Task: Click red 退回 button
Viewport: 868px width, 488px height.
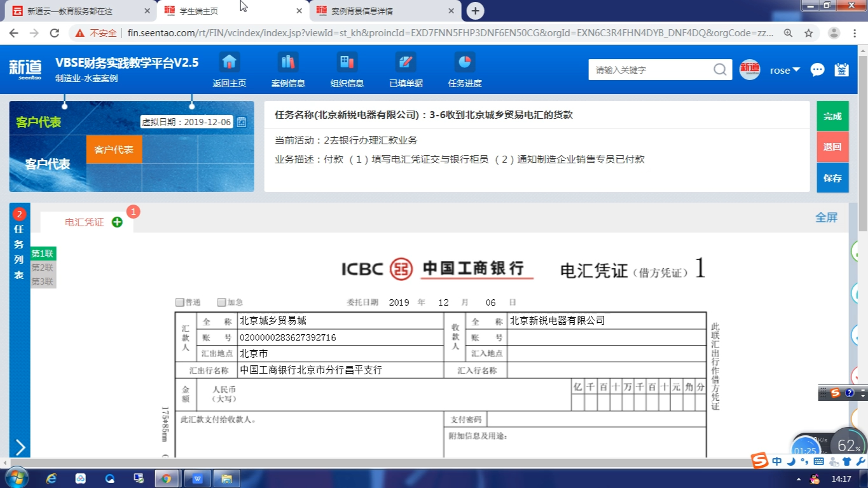Action: coord(832,147)
